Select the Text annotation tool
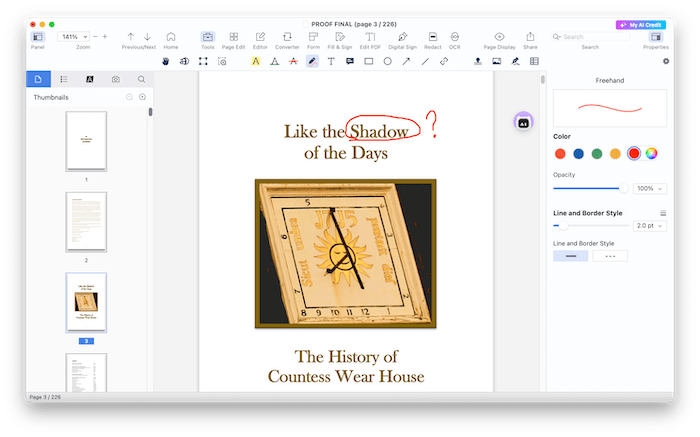Screen dimensions: 700x437 tap(331, 61)
